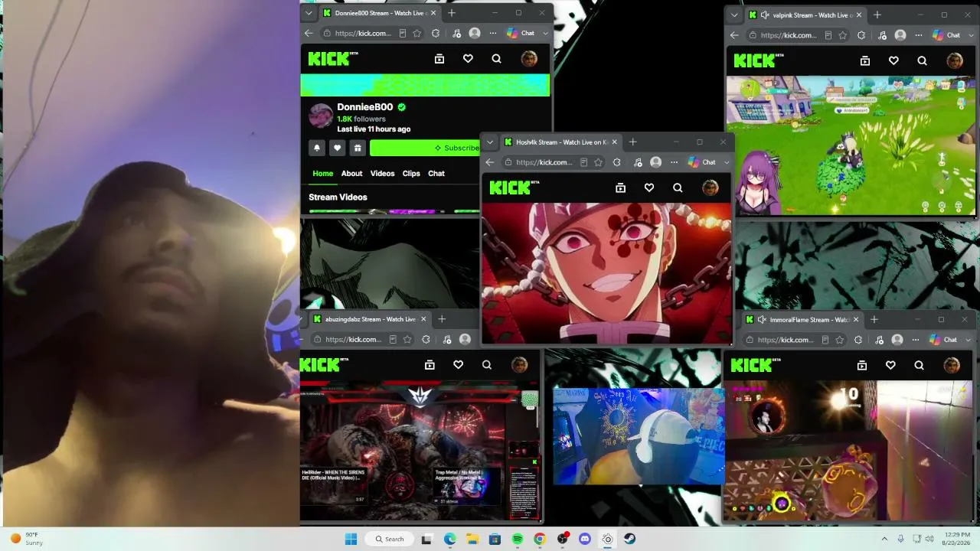The image size is (980, 551).
Task: Switch to the Videos tab
Action: [383, 174]
